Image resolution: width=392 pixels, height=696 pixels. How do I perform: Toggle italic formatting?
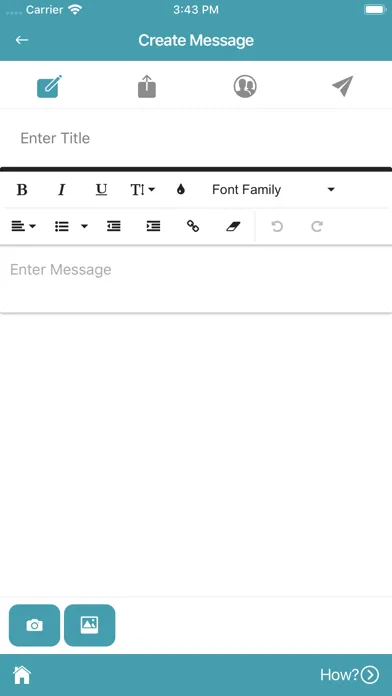pyautogui.click(x=62, y=190)
